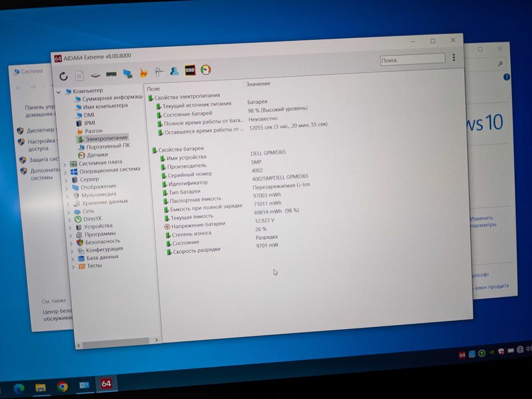The height and width of the screenshot is (399, 532).
Task: Click the Значение column header
Action: click(x=258, y=84)
